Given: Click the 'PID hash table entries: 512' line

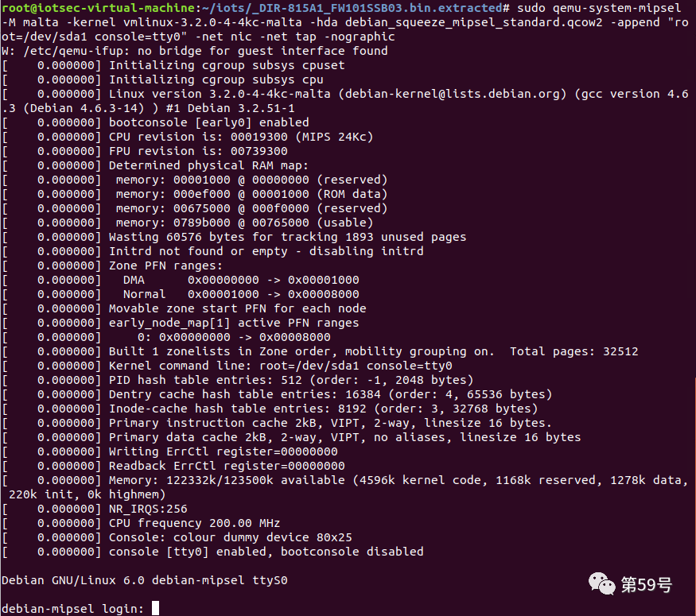Looking at the screenshot, I should click(x=238, y=380).
